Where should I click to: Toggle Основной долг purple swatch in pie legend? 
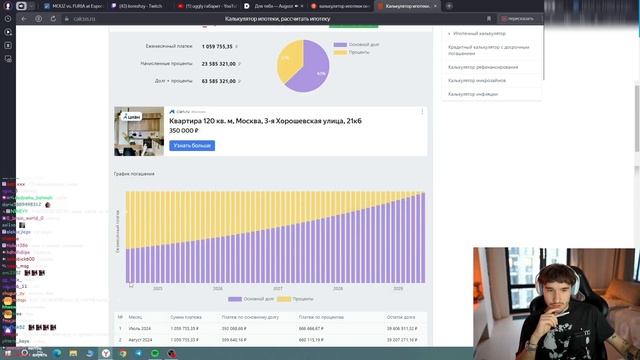tap(340, 44)
